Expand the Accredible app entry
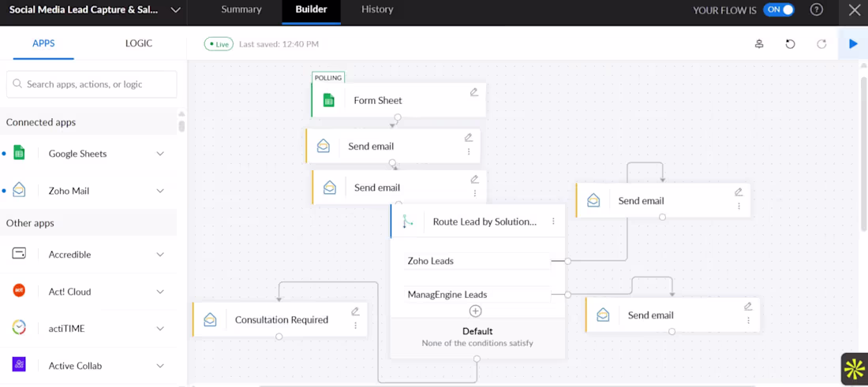This screenshot has height=387, width=868. coord(160,255)
